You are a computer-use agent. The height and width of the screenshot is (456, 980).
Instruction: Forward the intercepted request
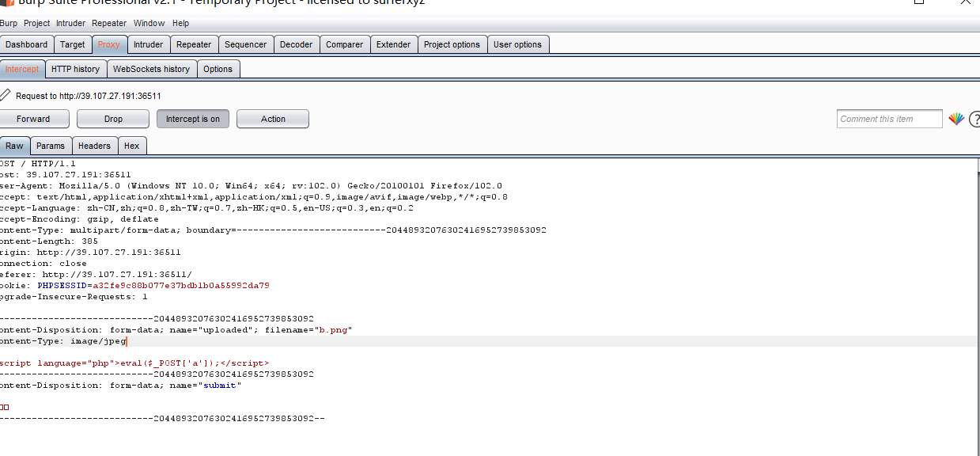tap(33, 119)
